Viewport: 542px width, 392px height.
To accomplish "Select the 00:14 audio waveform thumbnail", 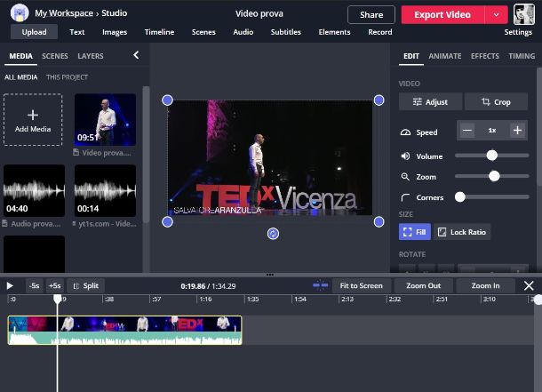I will [x=105, y=190].
